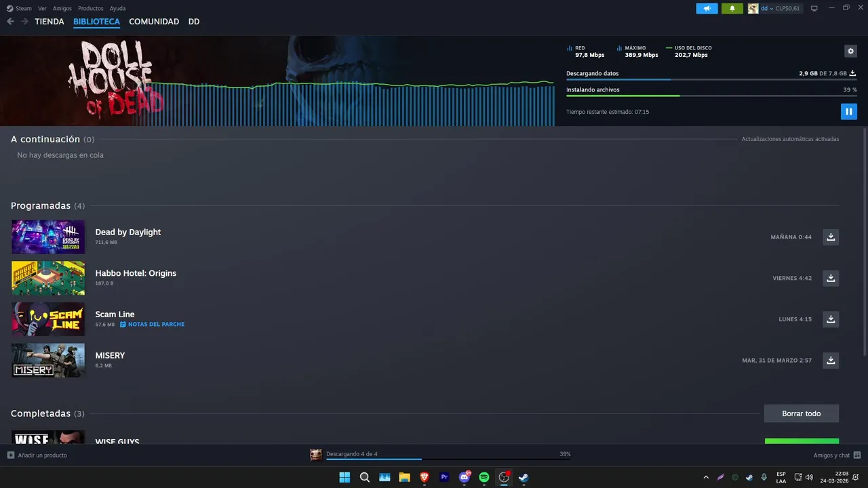Click the MISERY game thumbnail

coord(48,361)
